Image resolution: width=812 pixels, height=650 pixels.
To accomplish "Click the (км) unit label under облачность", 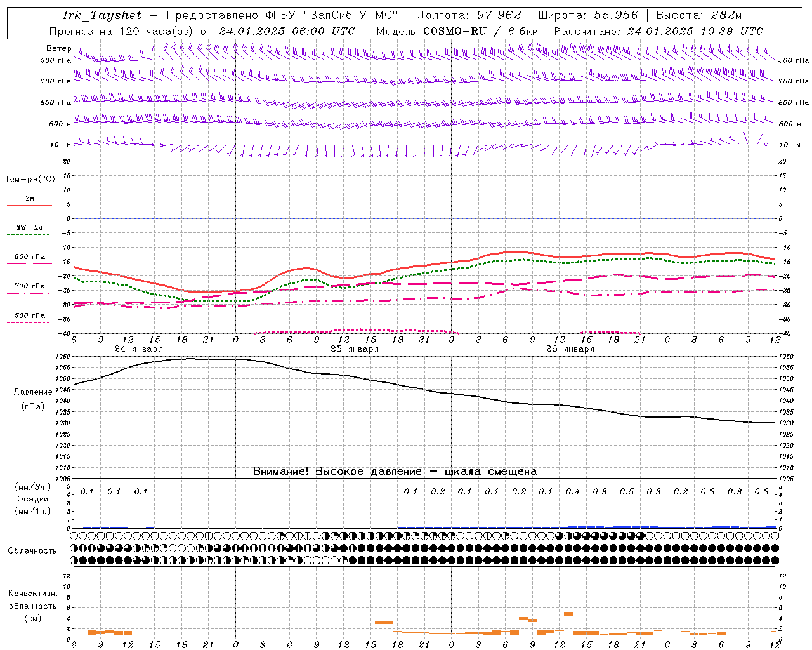I will 32,618.
